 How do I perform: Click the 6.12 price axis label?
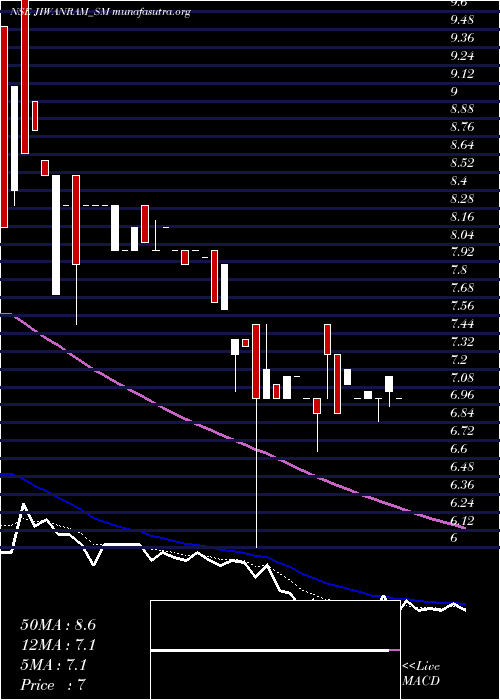(462, 521)
